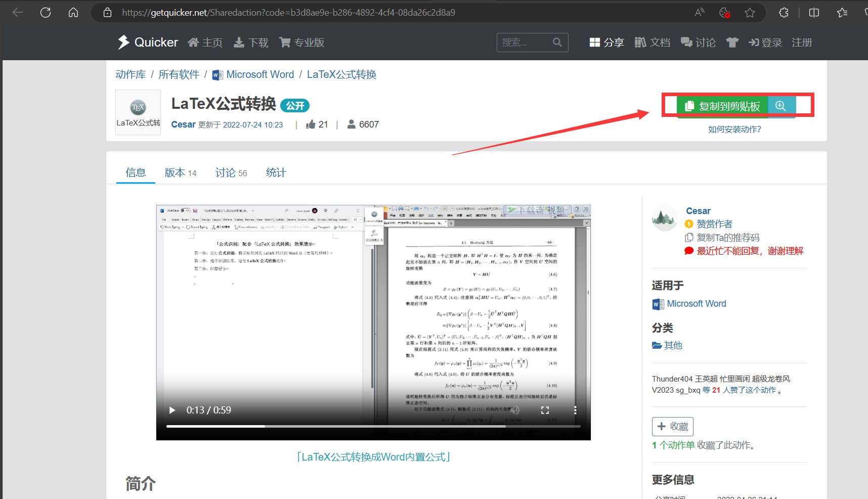Click 复制到剪贴板 button
This screenshot has height=499, width=868.
click(722, 106)
